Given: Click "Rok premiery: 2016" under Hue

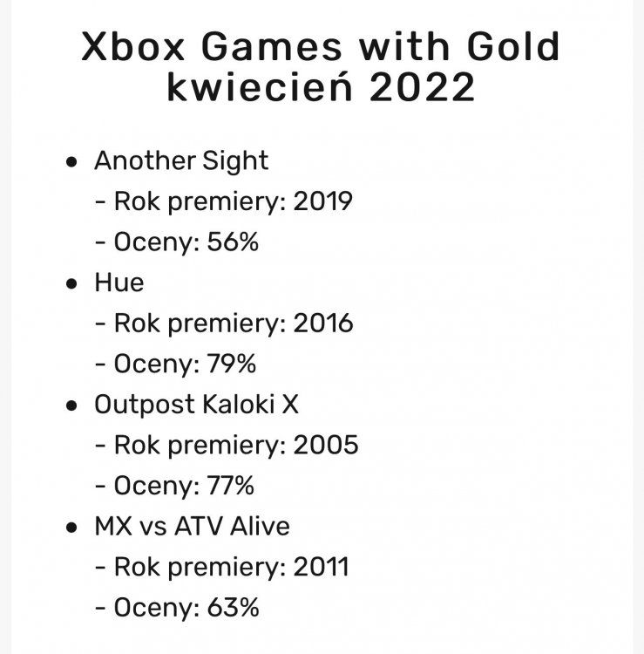Looking at the screenshot, I should 233,324.
